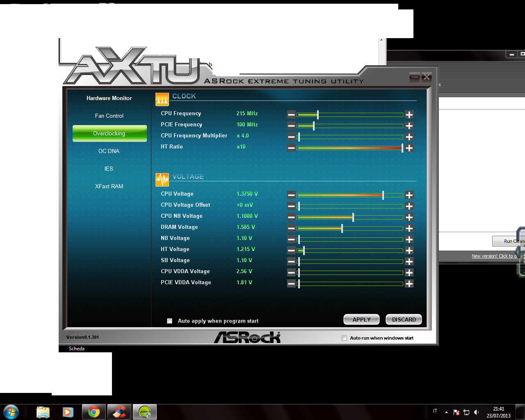Lower CPU Voltage Offset with minus

click(x=291, y=206)
